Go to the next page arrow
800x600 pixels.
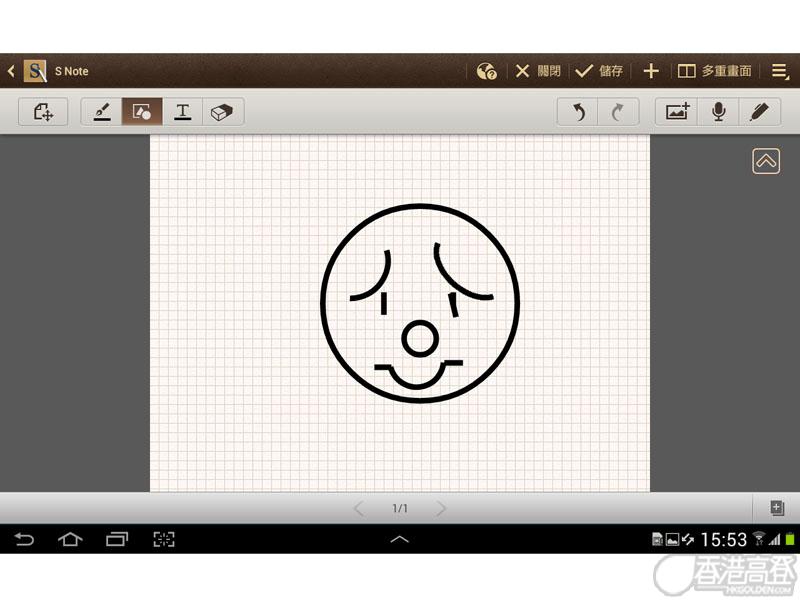(441, 509)
